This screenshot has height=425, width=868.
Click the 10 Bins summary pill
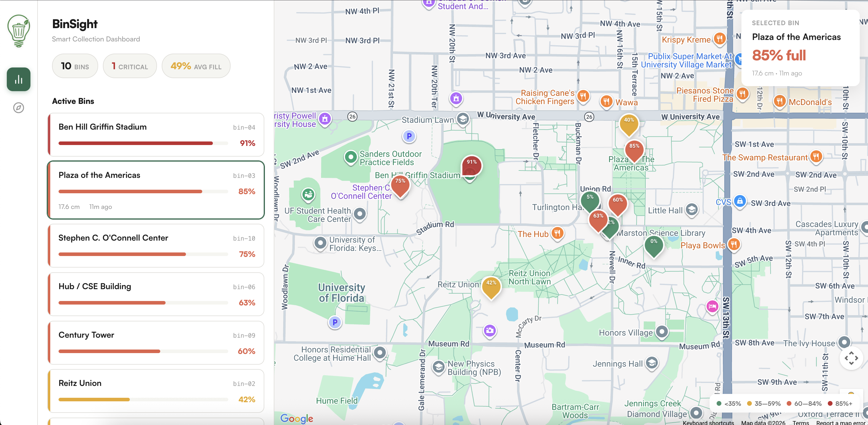point(75,66)
